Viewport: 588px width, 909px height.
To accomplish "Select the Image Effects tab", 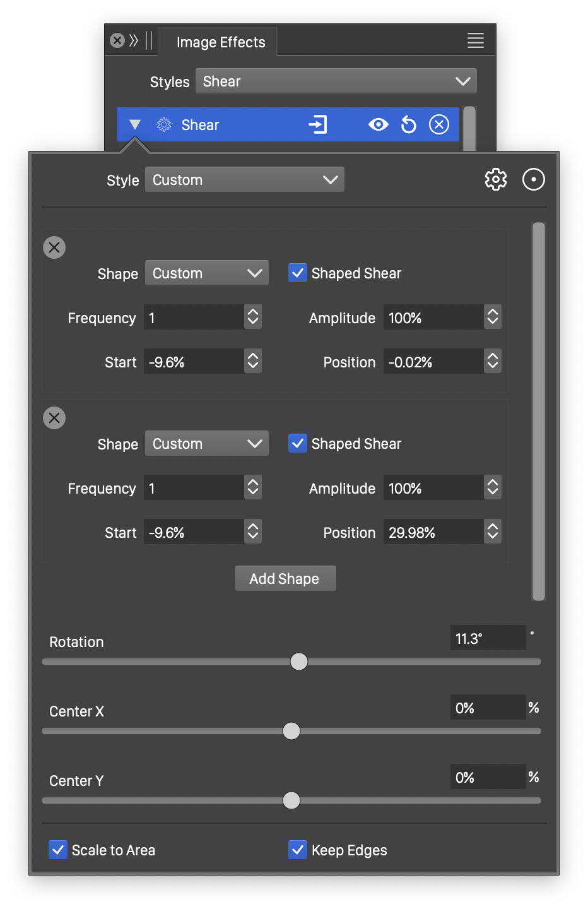I will [220, 42].
